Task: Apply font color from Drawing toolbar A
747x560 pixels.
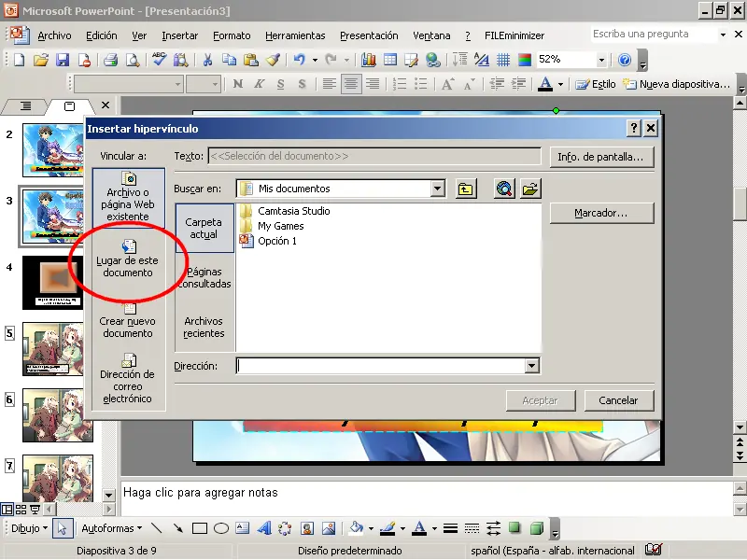Action: point(419,528)
